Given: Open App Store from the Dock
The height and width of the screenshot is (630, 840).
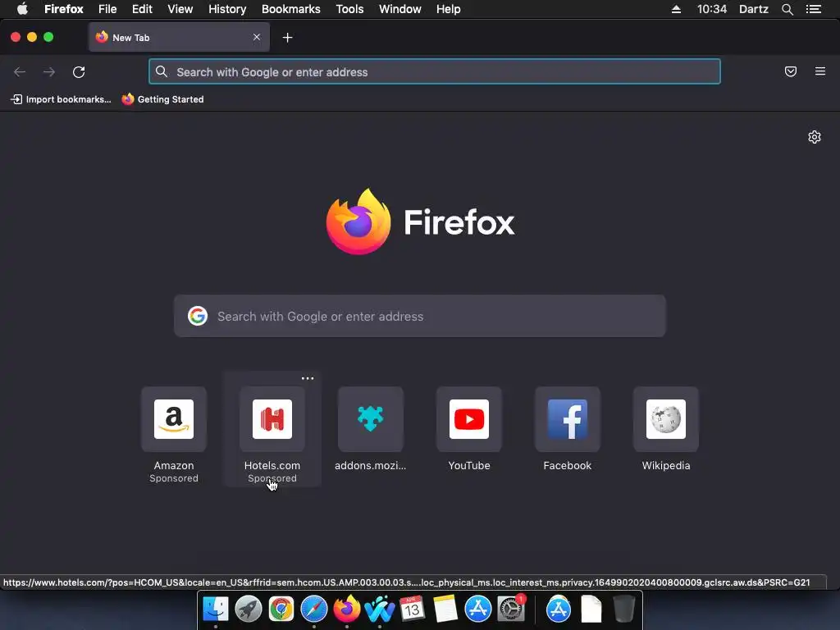Looking at the screenshot, I should click(478, 609).
